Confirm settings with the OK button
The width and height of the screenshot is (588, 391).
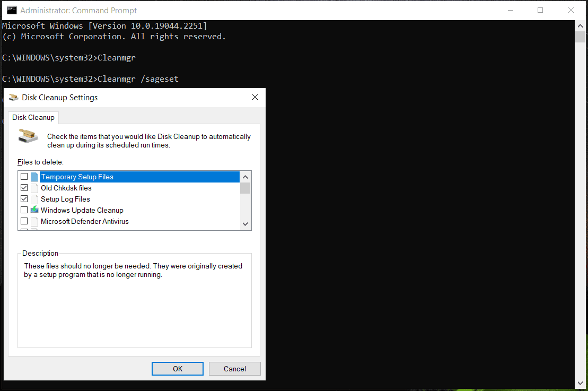point(178,369)
